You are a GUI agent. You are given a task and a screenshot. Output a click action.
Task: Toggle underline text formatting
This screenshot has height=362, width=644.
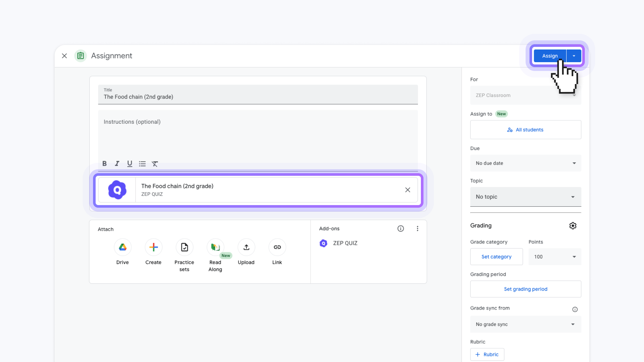click(x=129, y=164)
